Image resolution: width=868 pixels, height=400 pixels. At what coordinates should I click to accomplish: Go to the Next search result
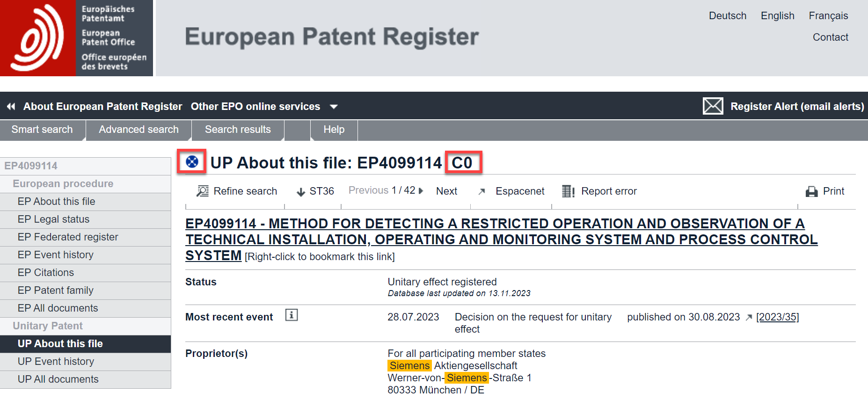446,191
